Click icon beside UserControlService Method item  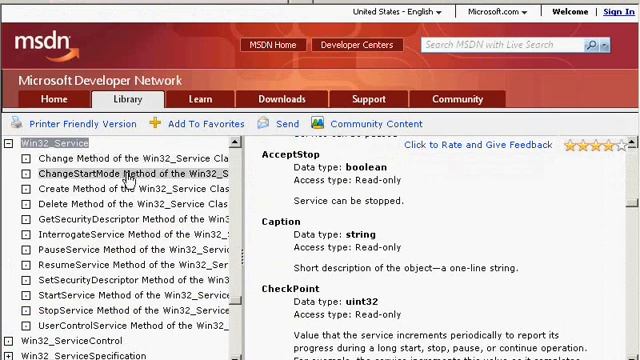click(26, 326)
